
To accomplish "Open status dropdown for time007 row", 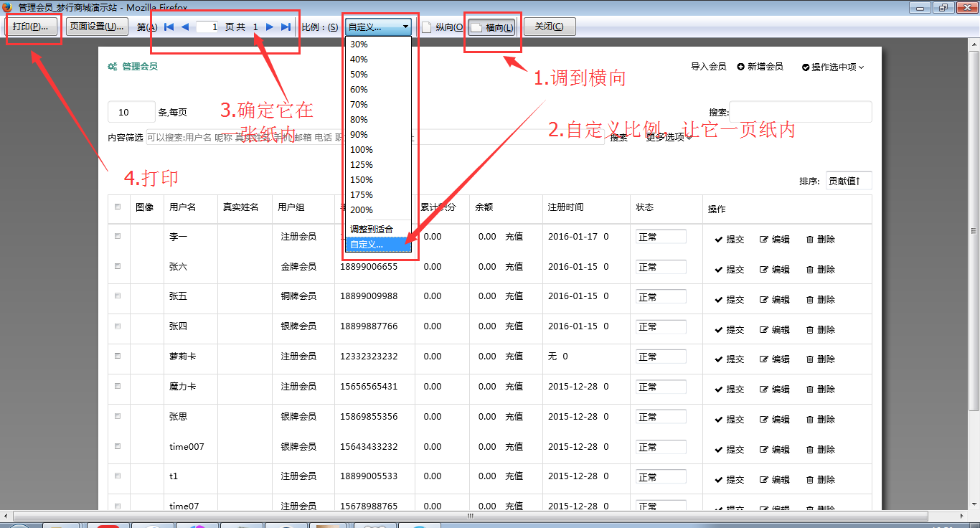I will (x=661, y=447).
